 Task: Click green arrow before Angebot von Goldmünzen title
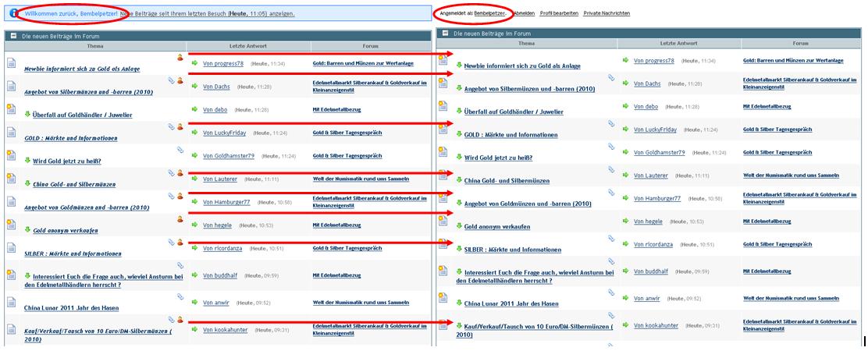[459, 203]
